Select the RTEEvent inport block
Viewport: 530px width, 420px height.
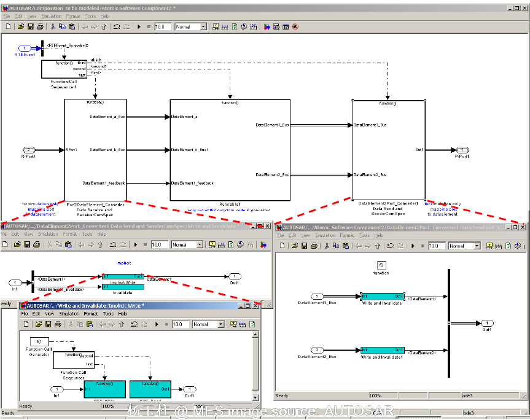click(x=25, y=49)
